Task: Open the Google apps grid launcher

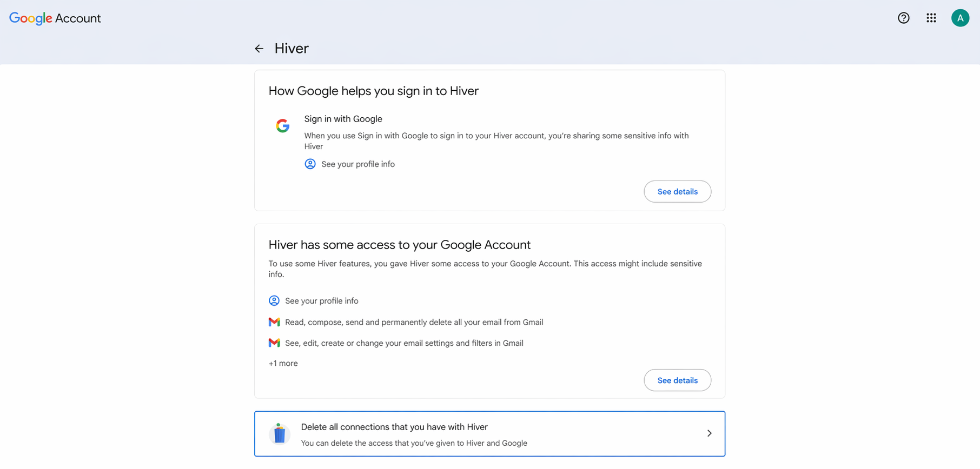Action: tap(931, 18)
